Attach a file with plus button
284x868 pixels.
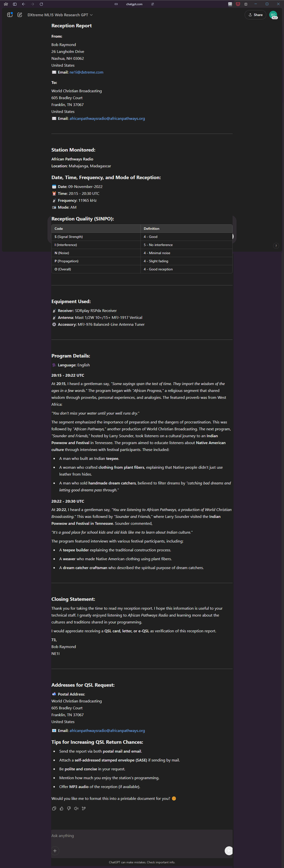click(x=55, y=851)
